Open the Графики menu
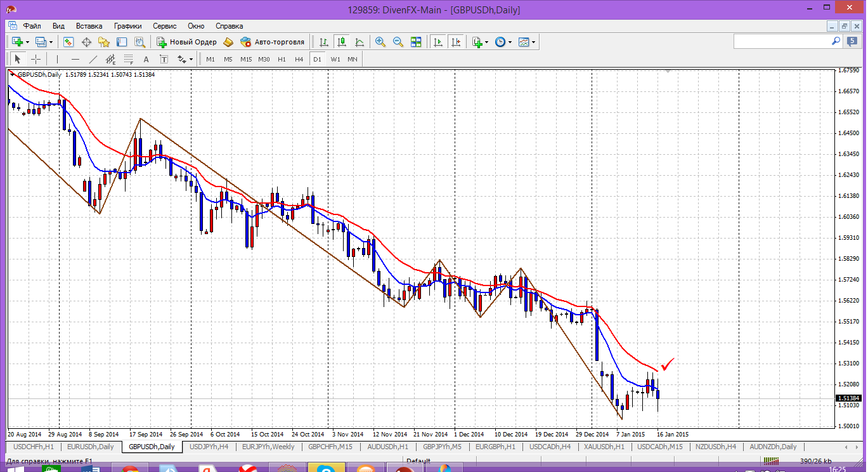Viewport: 868px width, 472px height. point(127,26)
